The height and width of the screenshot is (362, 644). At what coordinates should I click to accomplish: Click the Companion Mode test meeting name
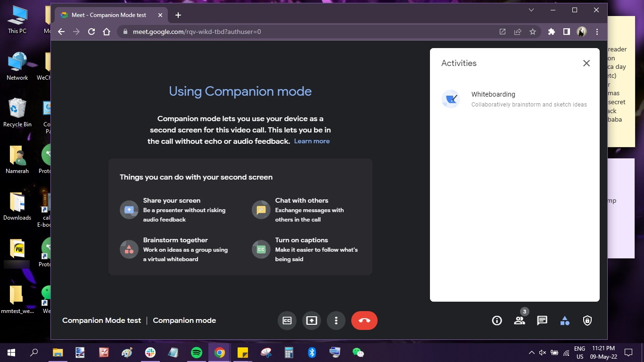tap(101, 321)
